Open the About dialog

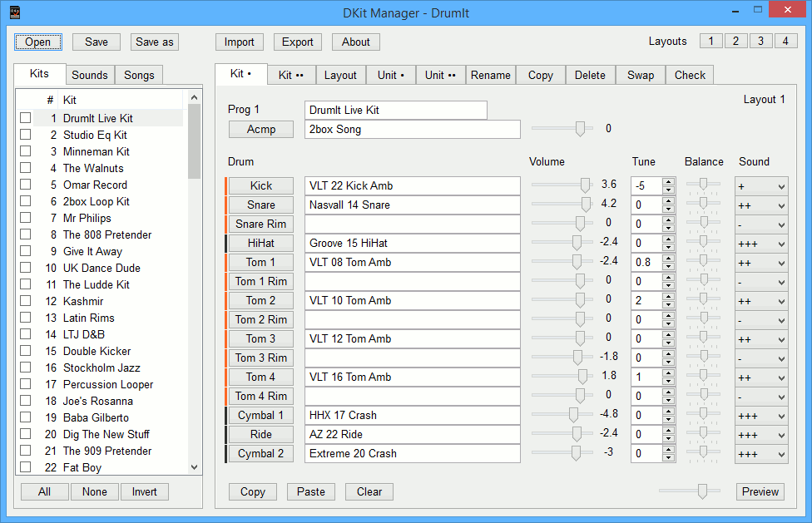pos(356,42)
